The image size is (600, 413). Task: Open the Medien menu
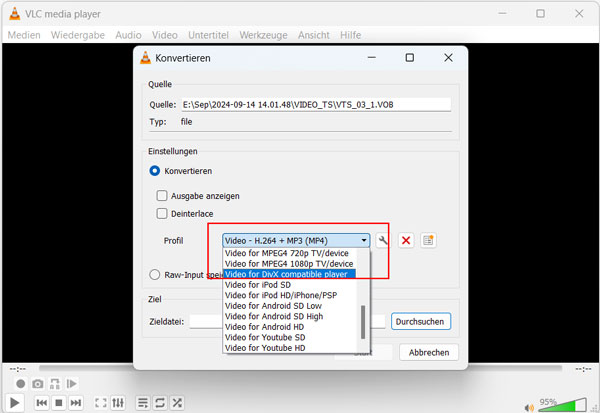tap(24, 35)
